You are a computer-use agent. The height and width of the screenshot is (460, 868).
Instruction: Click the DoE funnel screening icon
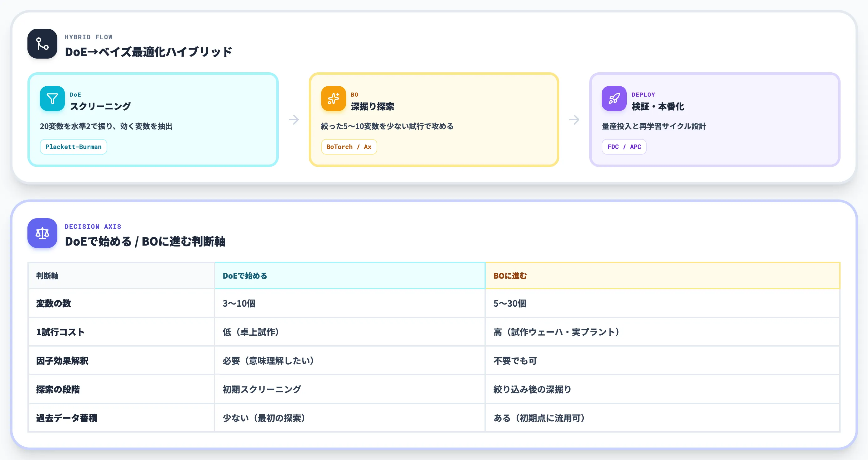[52, 99]
